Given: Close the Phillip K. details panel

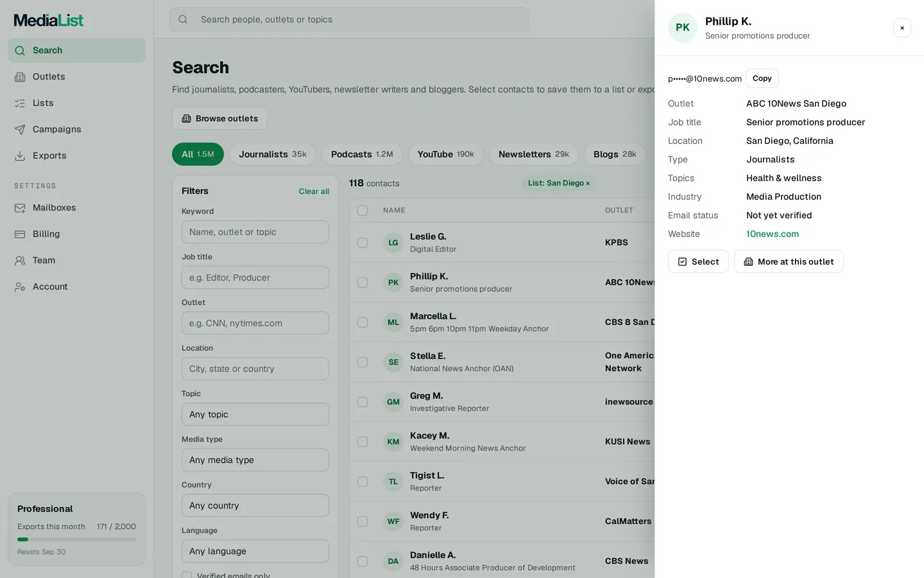Looking at the screenshot, I should (902, 28).
